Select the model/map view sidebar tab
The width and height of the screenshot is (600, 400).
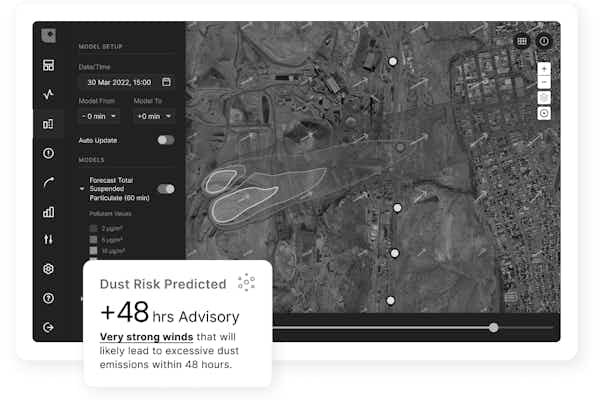click(x=48, y=124)
